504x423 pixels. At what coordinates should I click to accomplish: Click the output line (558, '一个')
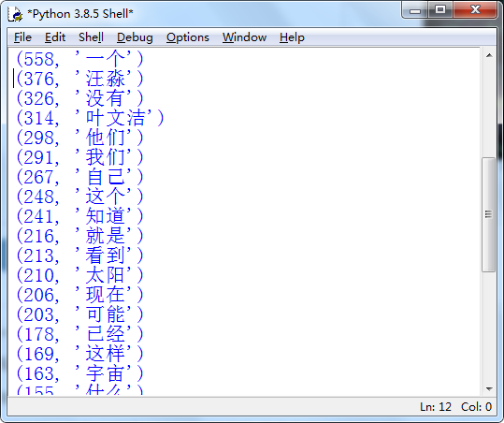pyautogui.click(x=79, y=59)
